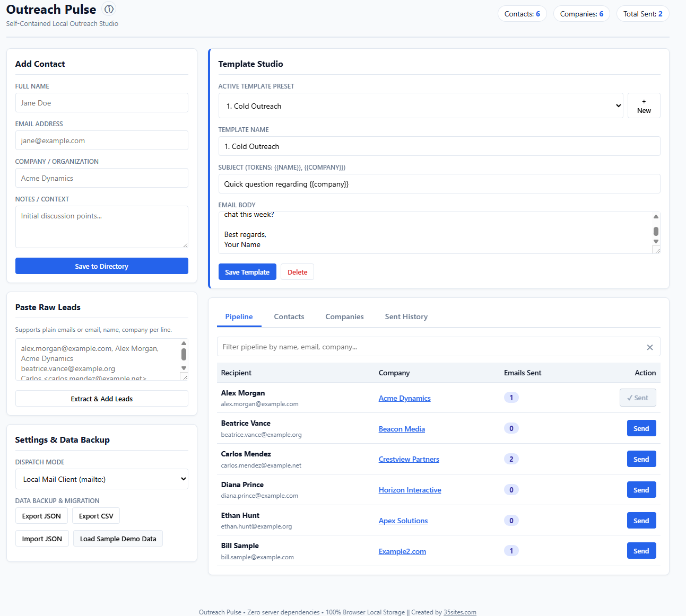Delete the current template
The width and height of the screenshot is (686, 616).
click(297, 272)
